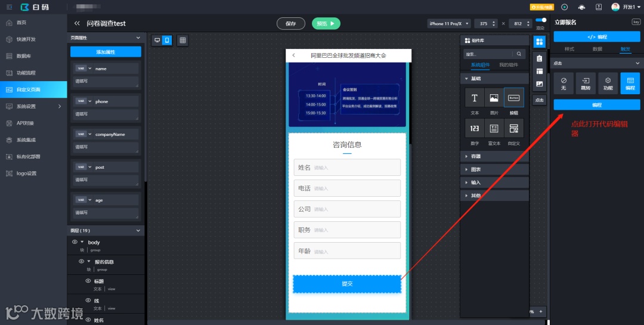Screen dimensions: 644x325
Task: Open the 开发1 user account dropdown
Action: [x=626, y=7]
